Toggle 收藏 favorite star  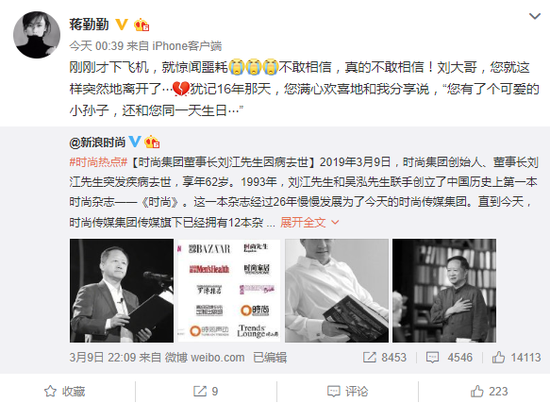[65, 391]
